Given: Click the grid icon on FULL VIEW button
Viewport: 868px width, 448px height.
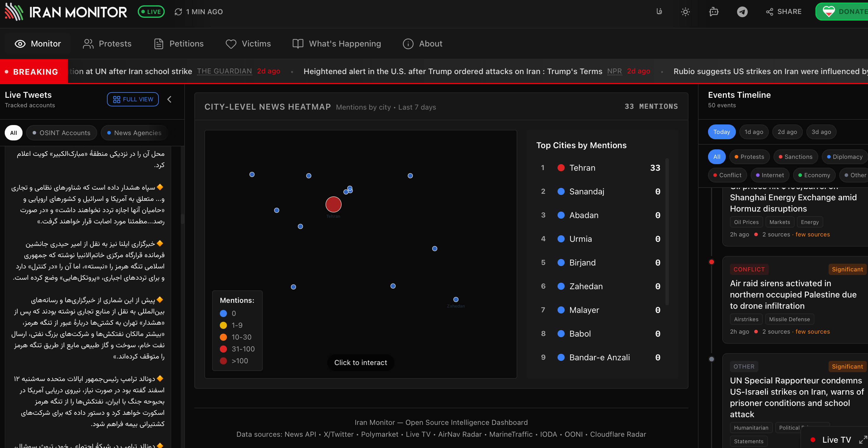Looking at the screenshot, I should [117, 100].
